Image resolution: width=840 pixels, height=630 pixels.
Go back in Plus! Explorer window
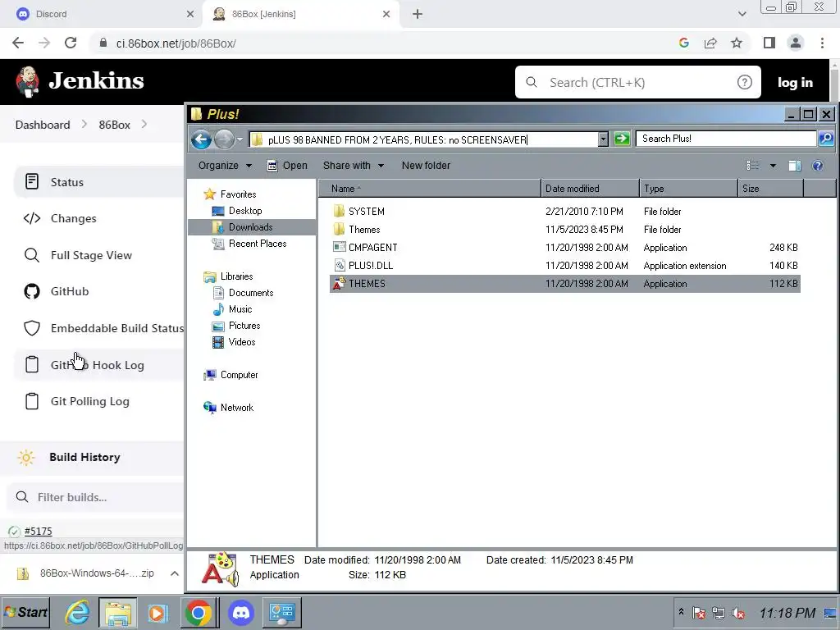201,139
